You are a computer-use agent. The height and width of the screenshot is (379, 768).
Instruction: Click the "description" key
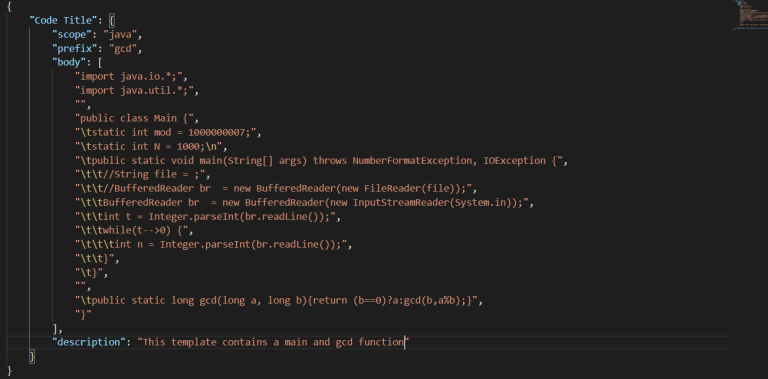click(x=89, y=342)
